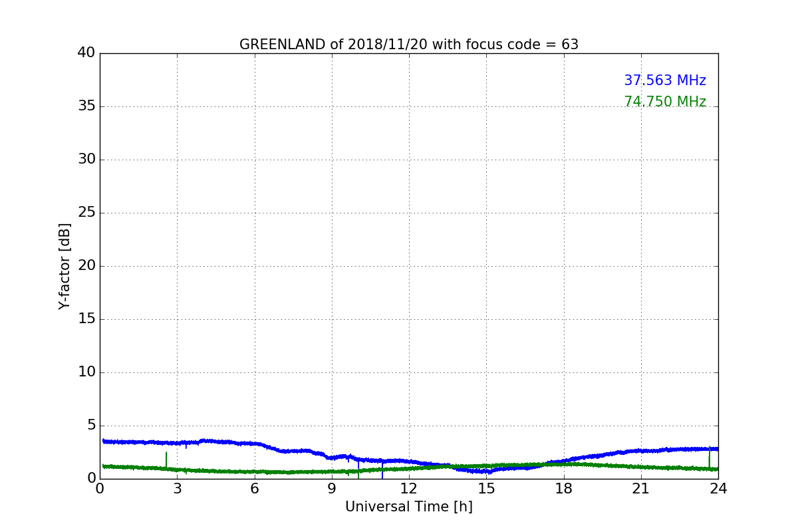Click the Y-factor [dB] axis label

pos(65,266)
